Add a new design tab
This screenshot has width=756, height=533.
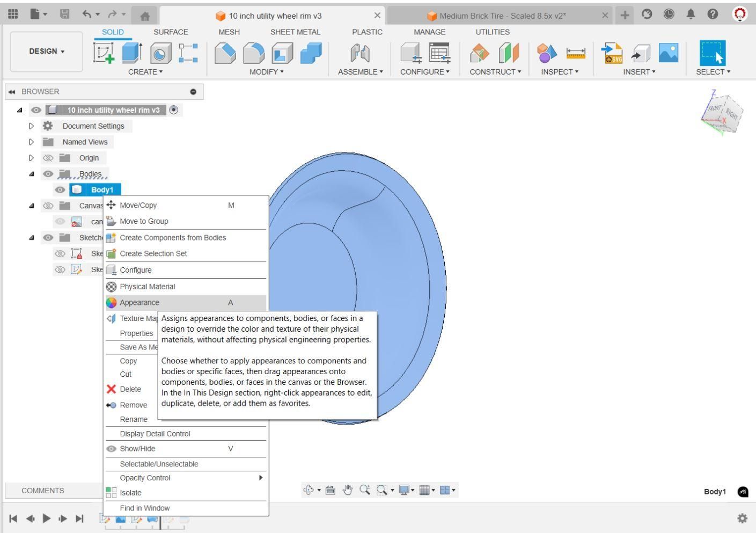(x=625, y=16)
